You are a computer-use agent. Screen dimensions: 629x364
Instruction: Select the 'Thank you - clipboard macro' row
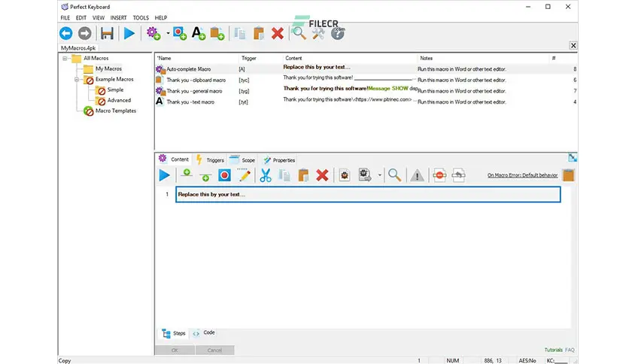coord(366,80)
